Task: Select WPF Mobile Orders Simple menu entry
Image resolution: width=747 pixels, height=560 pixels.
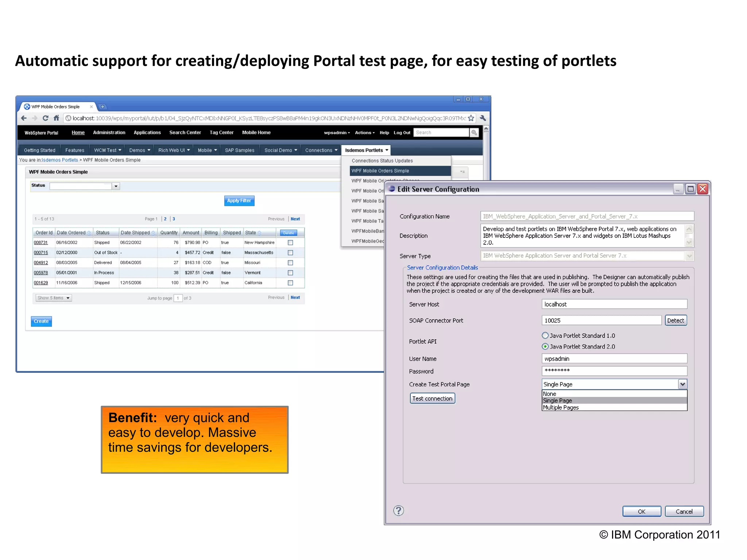Action: click(400, 171)
